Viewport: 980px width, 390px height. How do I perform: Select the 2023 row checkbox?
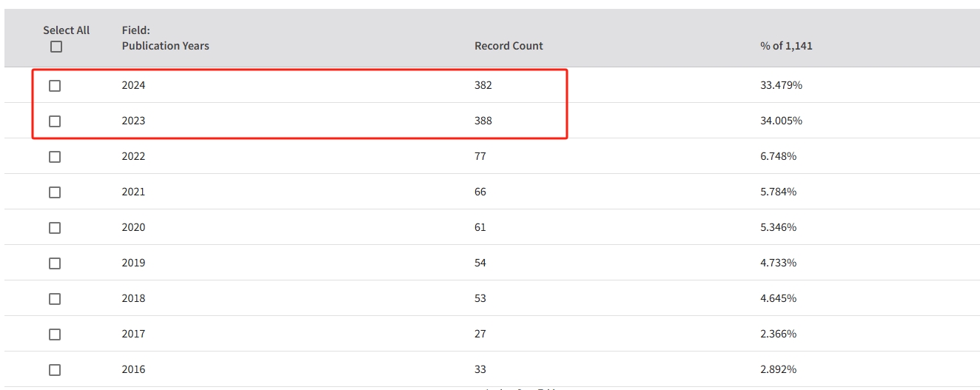tap(55, 121)
